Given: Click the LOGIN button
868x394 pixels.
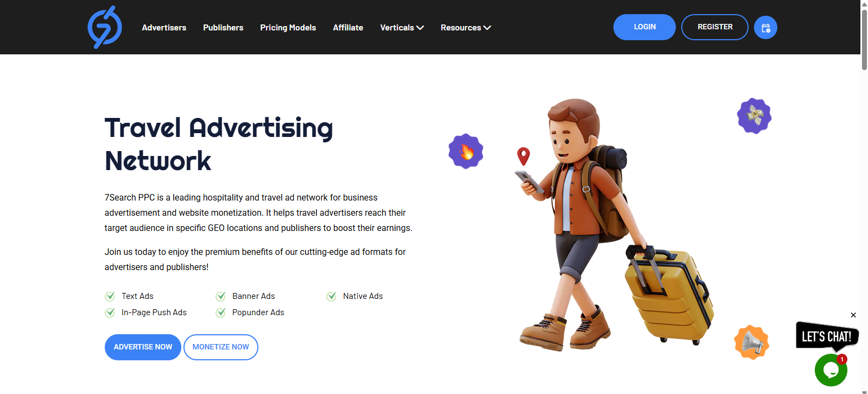Looking at the screenshot, I should point(644,27).
